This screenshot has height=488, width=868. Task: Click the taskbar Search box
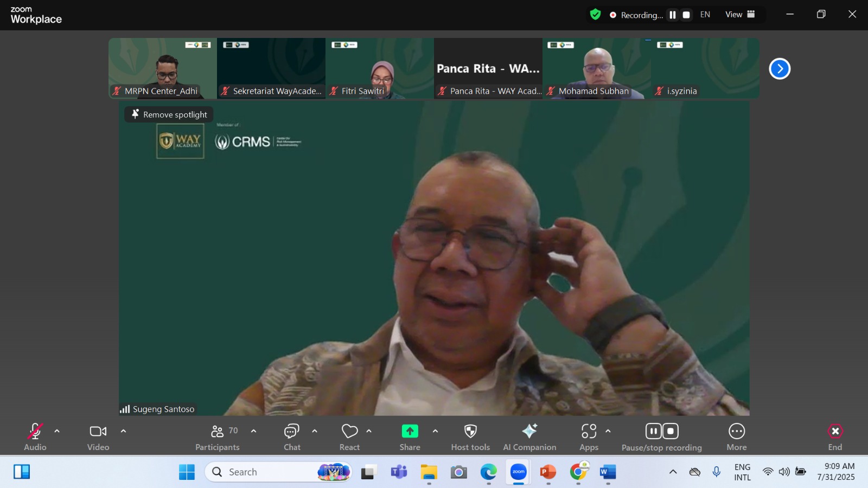point(278,472)
